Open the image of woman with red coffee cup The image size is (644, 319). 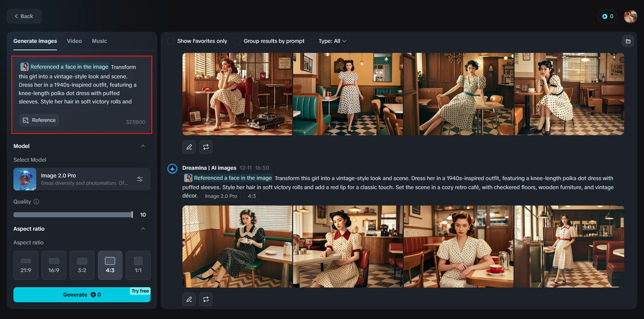click(458, 246)
